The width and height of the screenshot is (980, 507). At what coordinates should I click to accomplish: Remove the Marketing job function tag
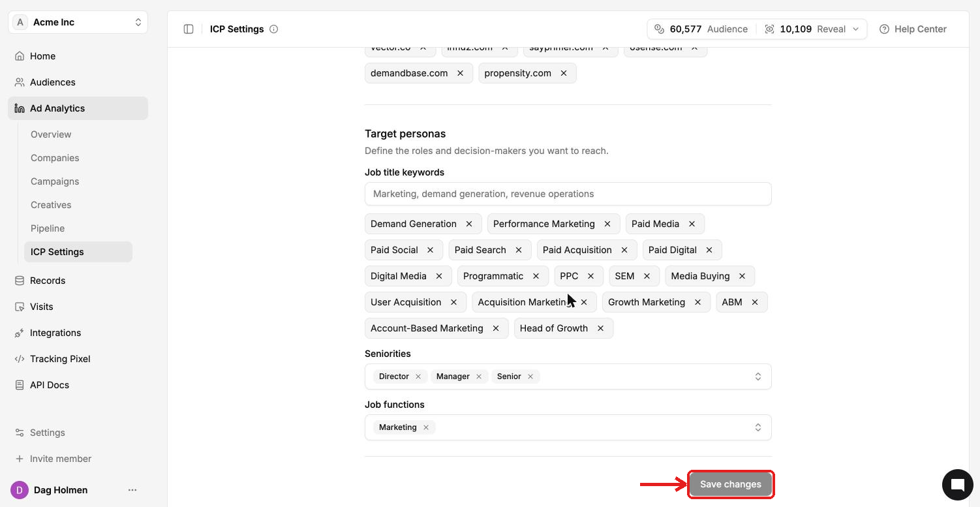click(x=426, y=427)
